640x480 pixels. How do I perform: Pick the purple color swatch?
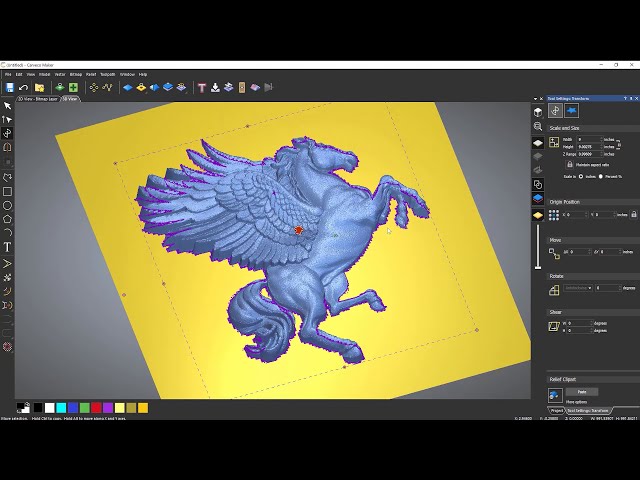coord(108,408)
